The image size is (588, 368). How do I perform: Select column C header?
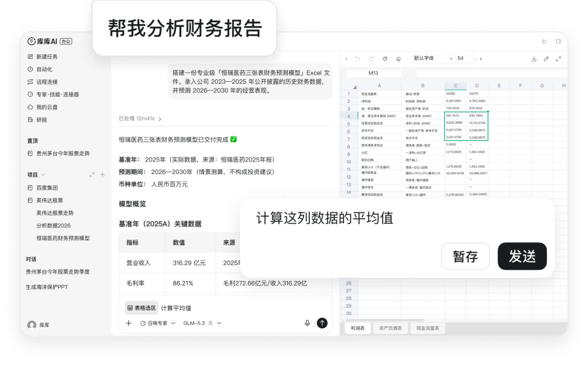point(456,86)
